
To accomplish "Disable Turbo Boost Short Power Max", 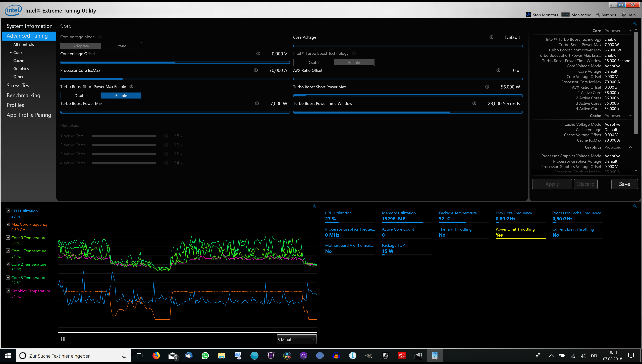I will [x=81, y=96].
